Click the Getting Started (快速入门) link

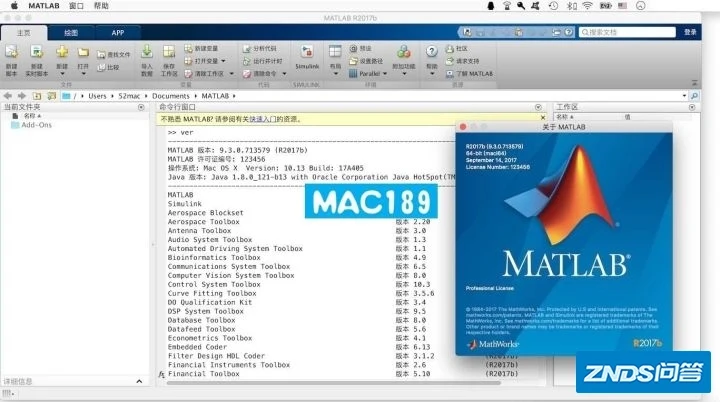262,119
